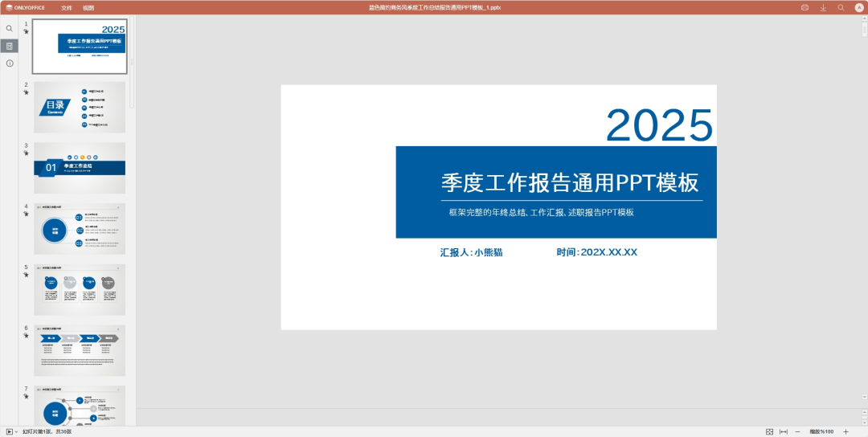
Task: Select slide 5 thumbnail with four circles
Action: click(x=80, y=290)
